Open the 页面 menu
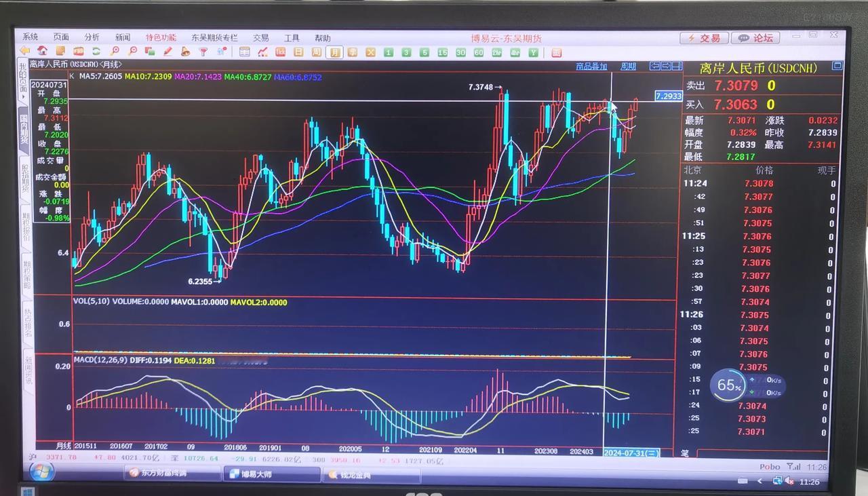 click(x=61, y=37)
